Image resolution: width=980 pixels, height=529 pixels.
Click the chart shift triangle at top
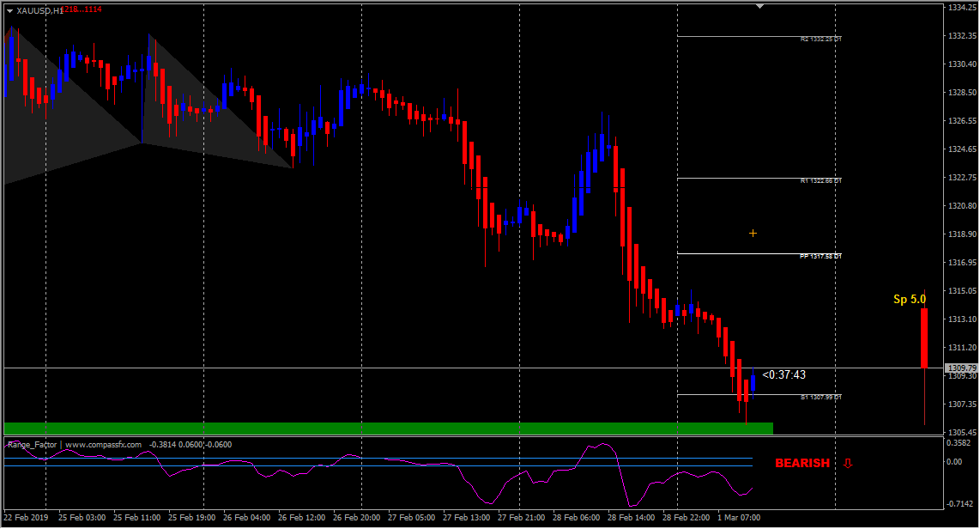(x=760, y=6)
